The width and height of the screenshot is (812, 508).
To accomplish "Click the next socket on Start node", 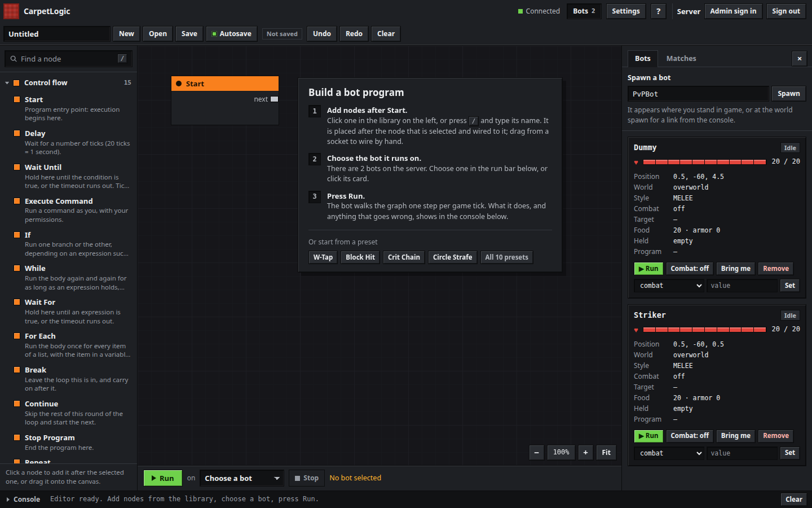I will point(275,99).
